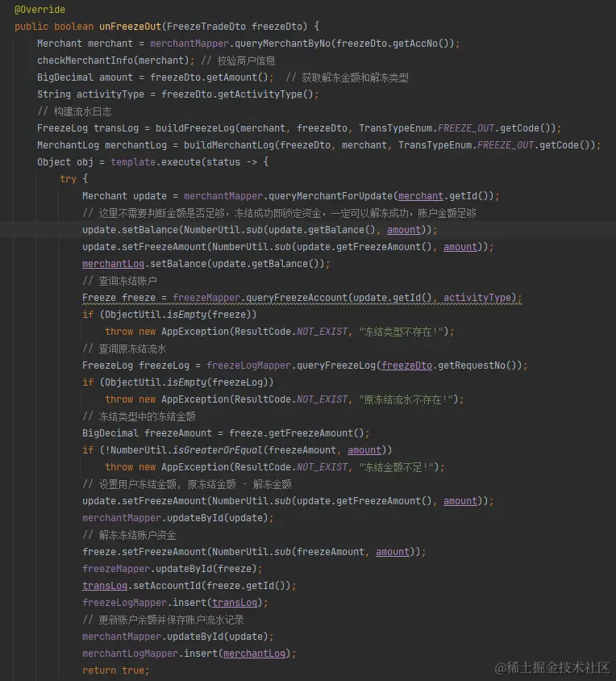Click comment // 构建流水日志
Image resolution: width=616 pixels, height=681 pixels.
tap(74, 111)
